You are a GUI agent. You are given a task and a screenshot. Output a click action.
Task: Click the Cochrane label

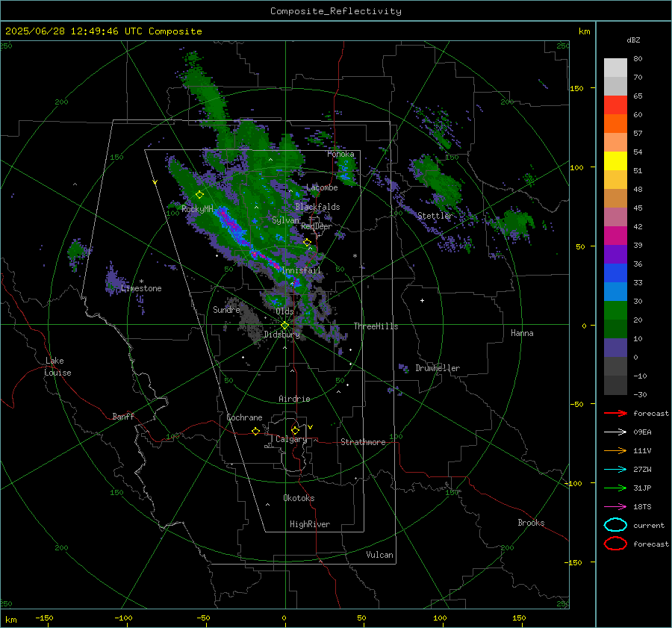click(x=244, y=417)
